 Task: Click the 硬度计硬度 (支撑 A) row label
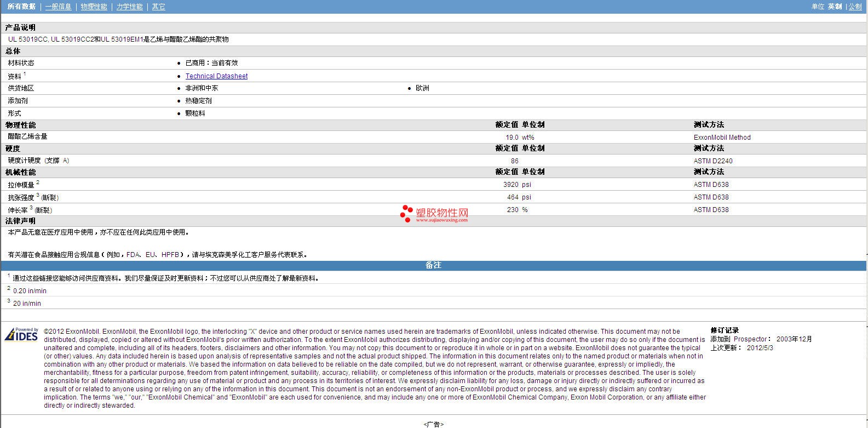(39, 161)
